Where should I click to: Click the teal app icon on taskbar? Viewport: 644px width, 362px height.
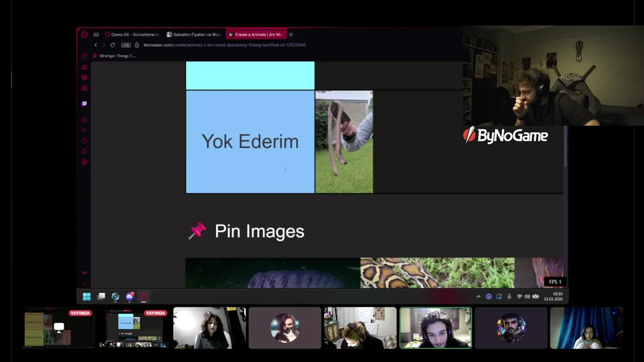(115, 297)
